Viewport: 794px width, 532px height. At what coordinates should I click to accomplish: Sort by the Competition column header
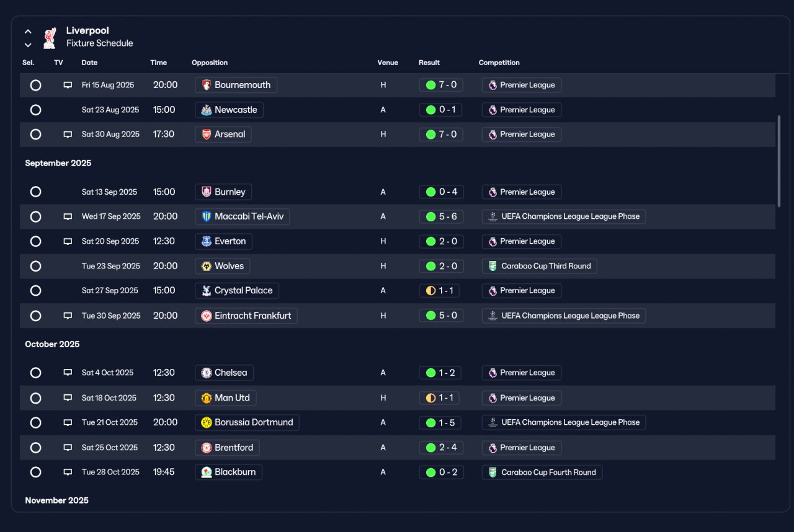(499, 63)
